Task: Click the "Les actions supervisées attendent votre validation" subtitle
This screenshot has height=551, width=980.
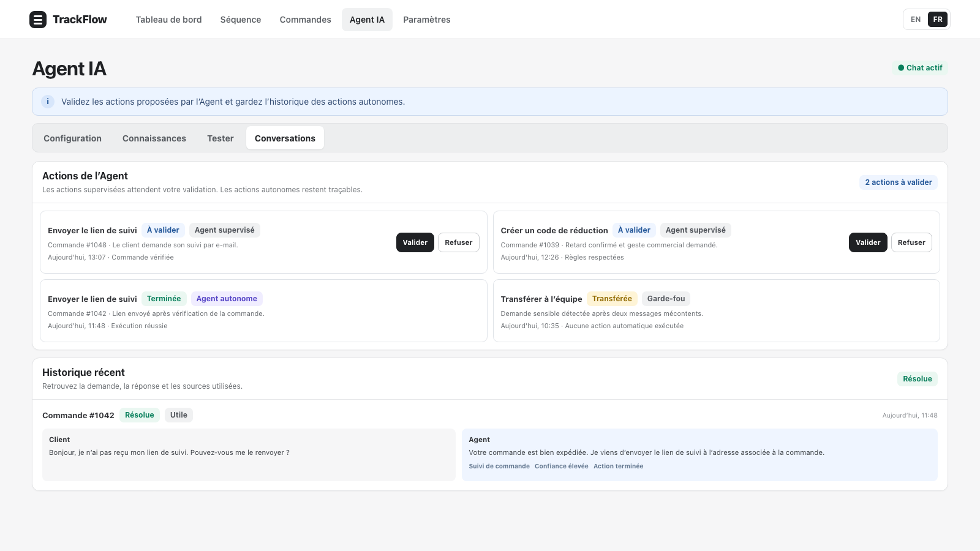Action: click(202, 190)
